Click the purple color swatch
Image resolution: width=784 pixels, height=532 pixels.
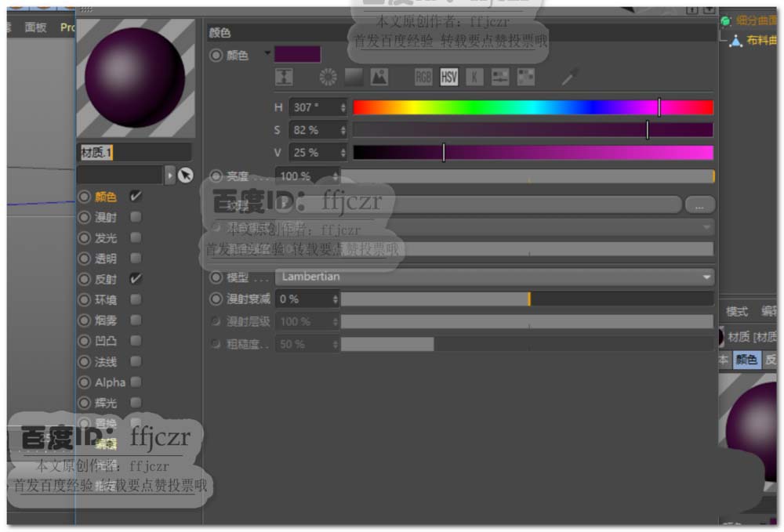click(297, 54)
